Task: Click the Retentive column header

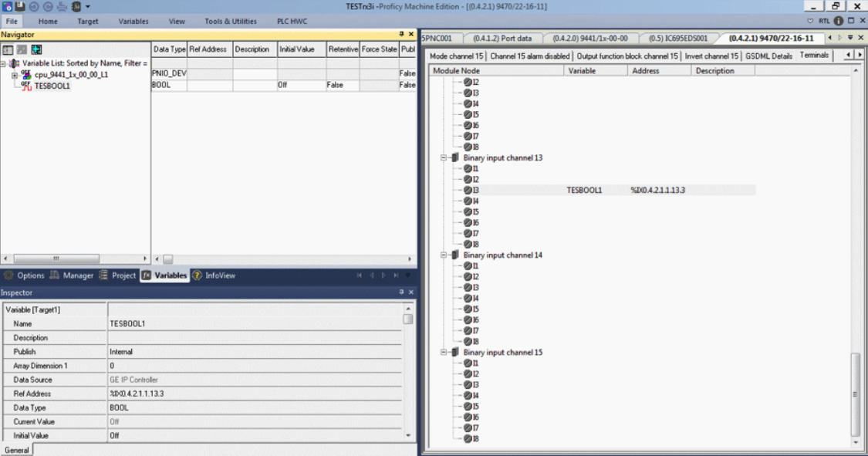Action: tap(343, 49)
